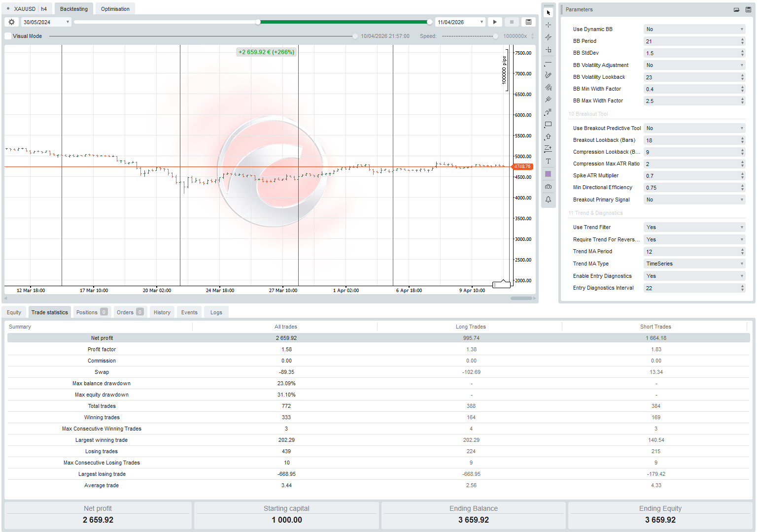Increase BB Period using its stepper arrow
The height and width of the screenshot is (532, 758).
click(x=742, y=39)
